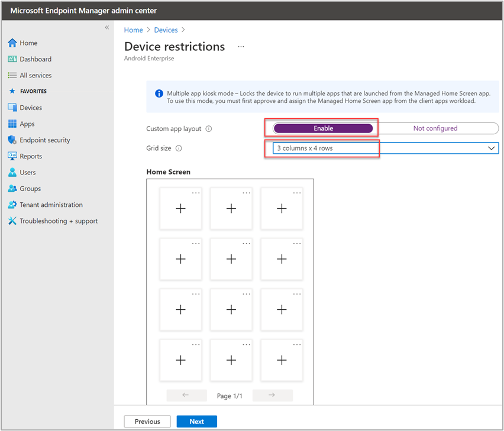This screenshot has width=504, height=431.
Task: Enable Custom app layout
Action: pos(323,128)
